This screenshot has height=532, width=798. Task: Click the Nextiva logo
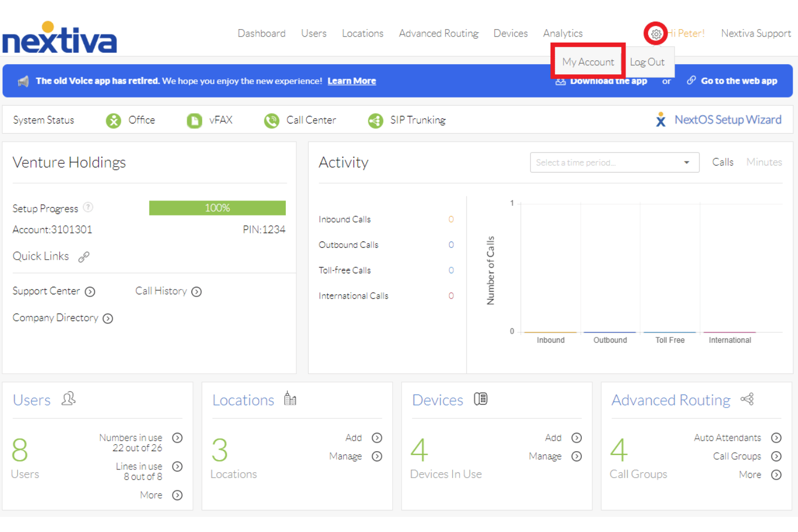(x=59, y=38)
